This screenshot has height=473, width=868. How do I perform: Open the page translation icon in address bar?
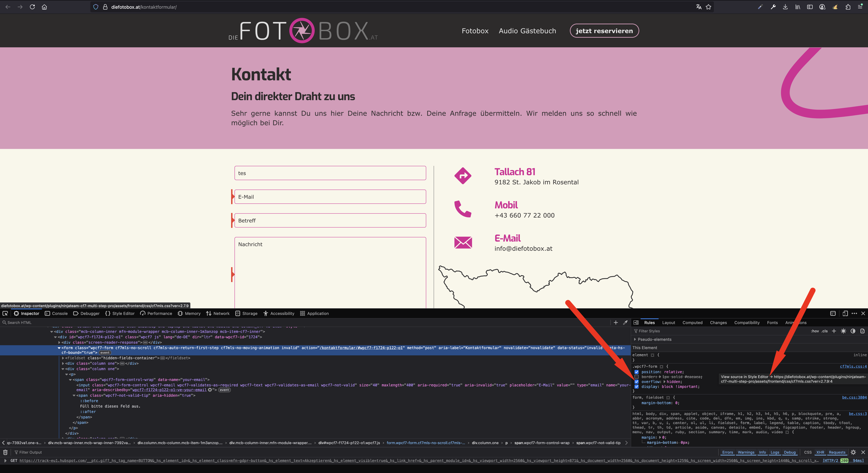coord(699,7)
